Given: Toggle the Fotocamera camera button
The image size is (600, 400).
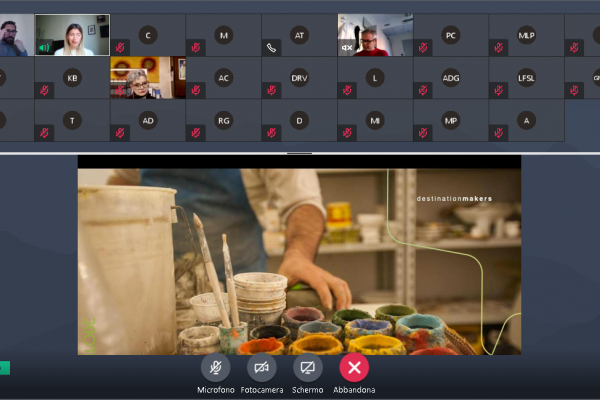Looking at the screenshot, I should pos(262,367).
